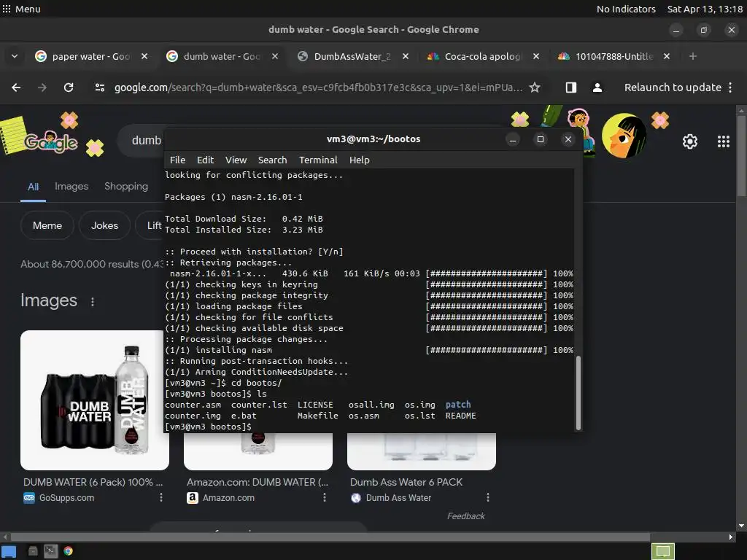Open terminal Edit menu
Image resolution: width=747 pixels, height=560 pixels.
point(205,160)
